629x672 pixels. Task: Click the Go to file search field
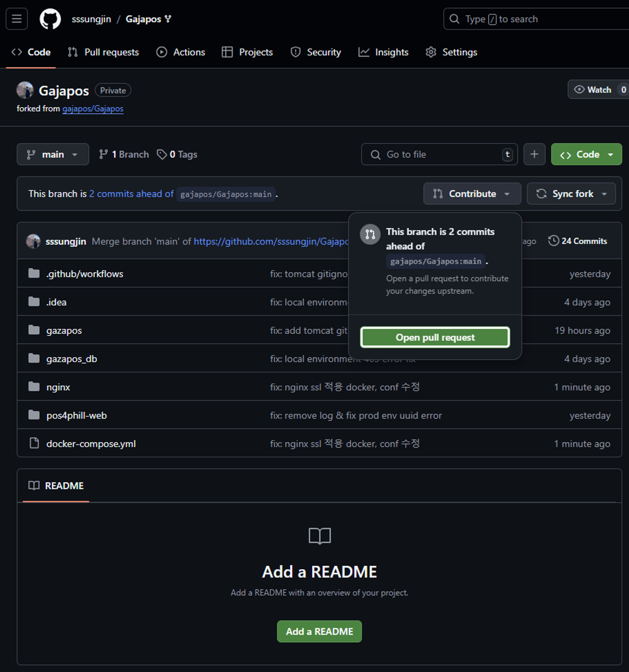[439, 154]
